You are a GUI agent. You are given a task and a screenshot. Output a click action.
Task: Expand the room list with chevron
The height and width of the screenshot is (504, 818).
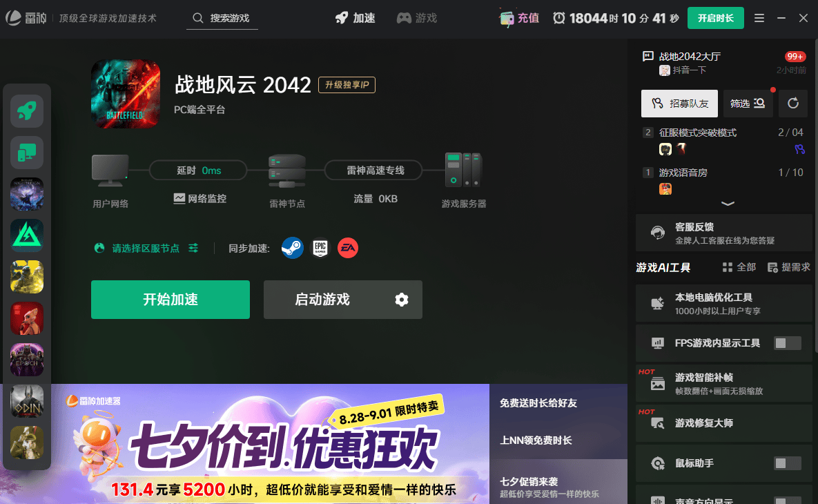tap(728, 204)
